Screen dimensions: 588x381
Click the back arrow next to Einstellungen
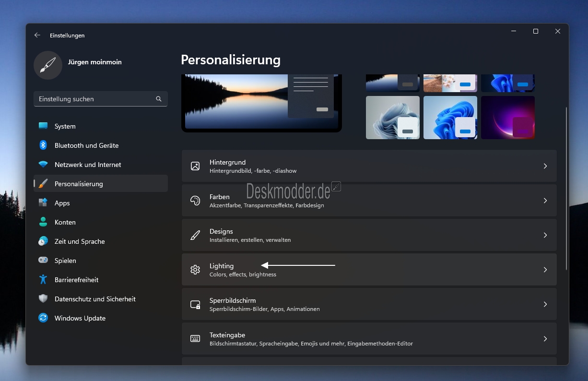pyautogui.click(x=37, y=35)
